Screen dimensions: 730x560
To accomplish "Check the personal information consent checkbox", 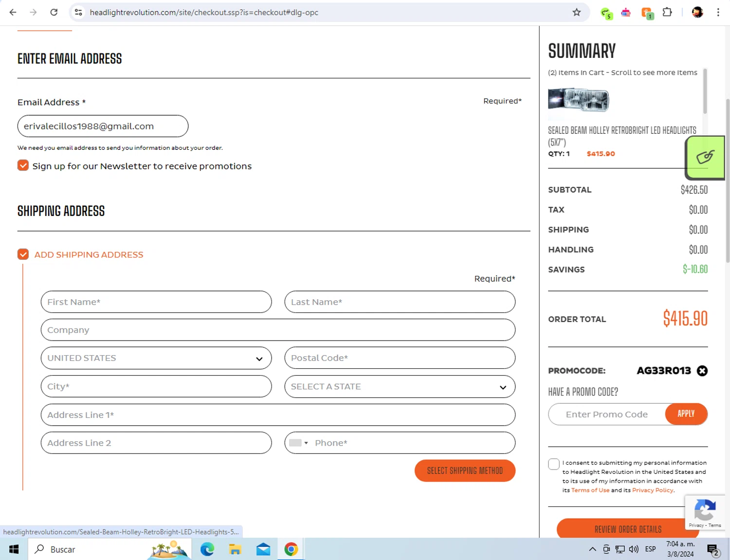I will pyautogui.click(x=553, y=464).
